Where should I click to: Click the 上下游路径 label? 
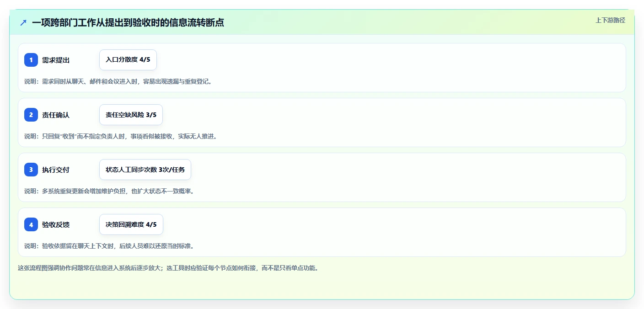point(610,20)
